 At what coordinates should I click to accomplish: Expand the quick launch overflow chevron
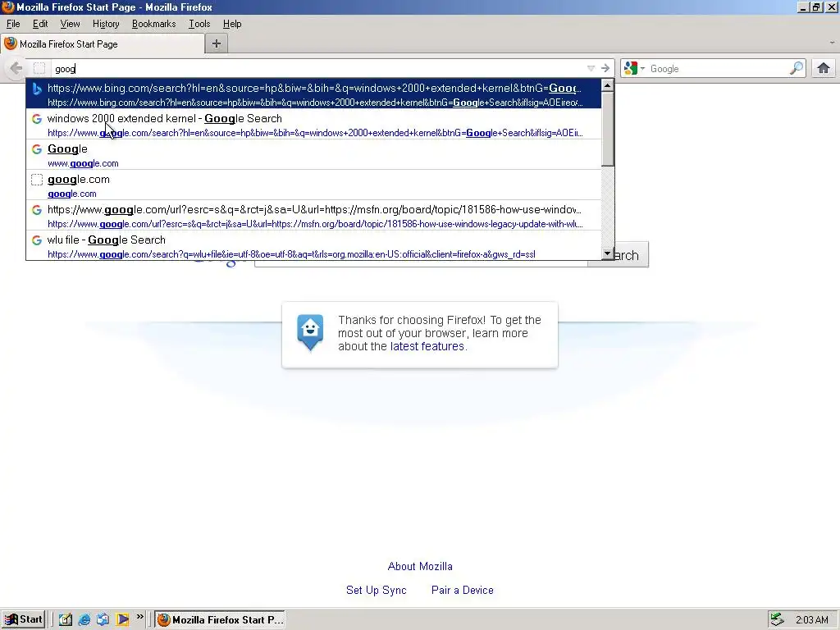pos(139,617)
